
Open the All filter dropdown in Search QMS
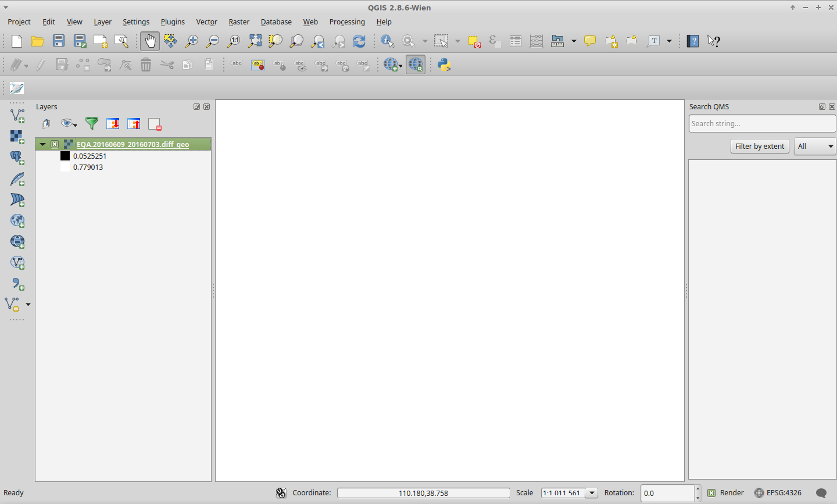coord(815,146)
